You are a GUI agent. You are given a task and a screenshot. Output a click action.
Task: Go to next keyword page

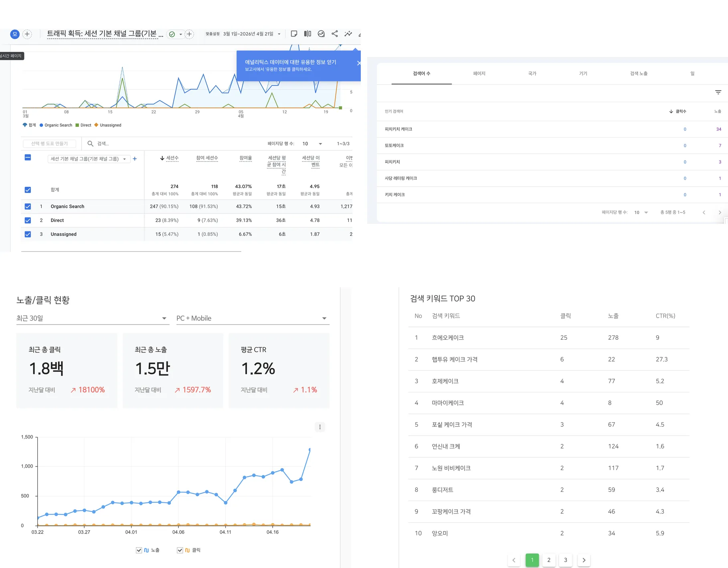pos(584,560)
